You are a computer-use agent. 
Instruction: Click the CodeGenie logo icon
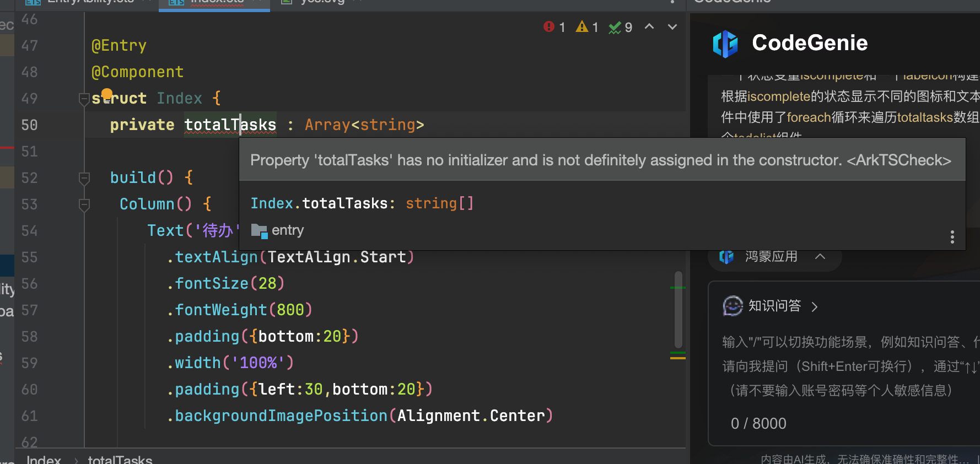tap(725, 44)
